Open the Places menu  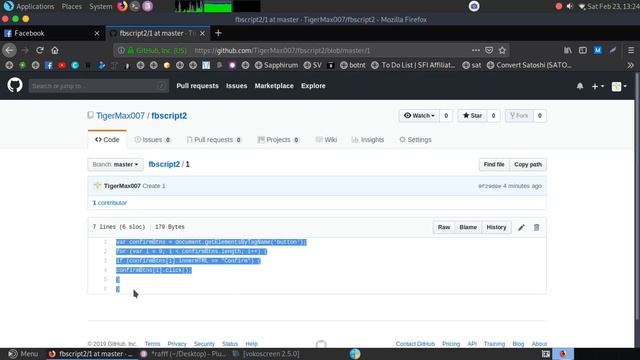click(71, 7)
